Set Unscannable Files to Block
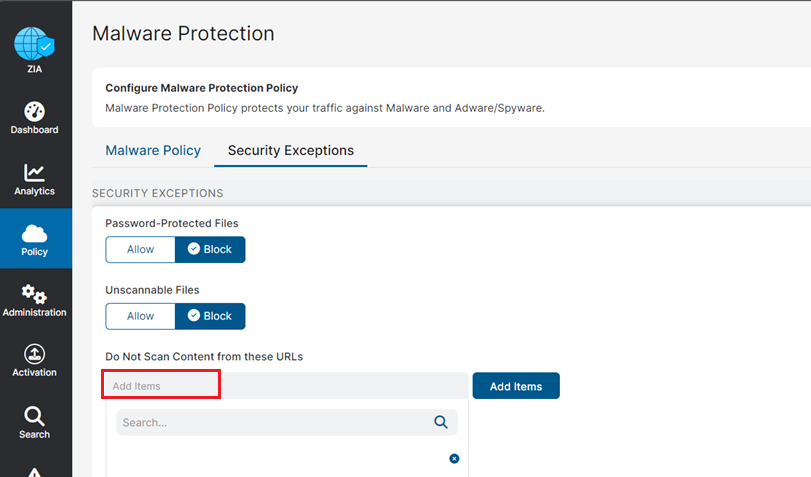The height and width of the screenshot is (477, 811). click(x=210, y=316)
